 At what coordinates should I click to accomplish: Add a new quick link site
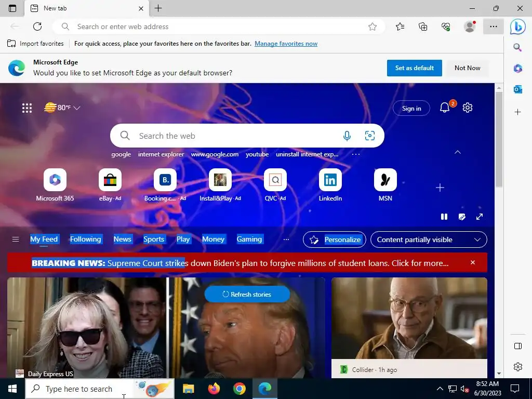tap(440, 188)
